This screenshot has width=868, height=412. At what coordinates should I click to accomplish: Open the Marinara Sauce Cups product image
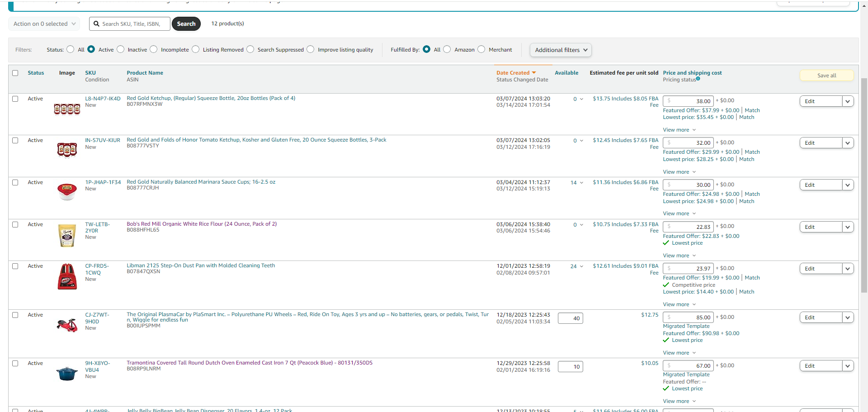tap(67, 191)
